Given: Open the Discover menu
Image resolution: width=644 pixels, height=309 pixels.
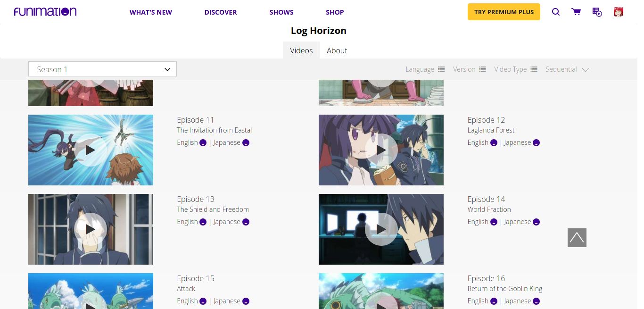Looking at the screenshot, I should click(221, 12).
